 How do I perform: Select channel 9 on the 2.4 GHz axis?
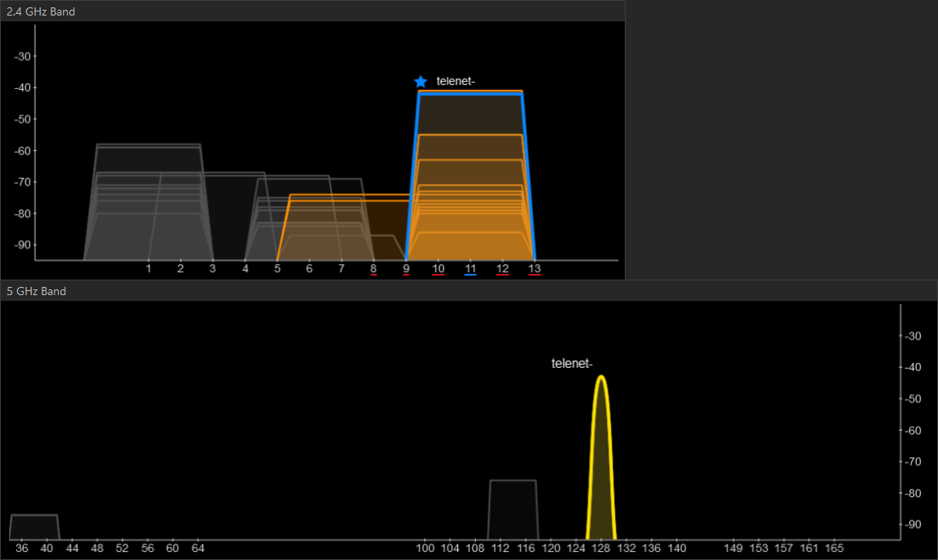[x=406, y=268]
